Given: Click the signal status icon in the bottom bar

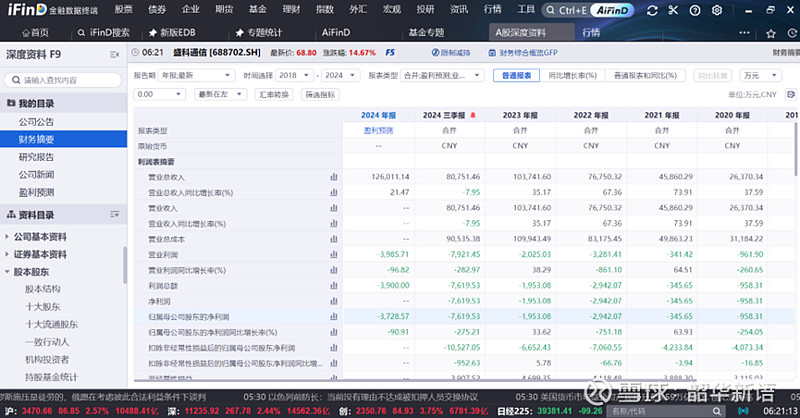Looking at the screenshot, I should (743, 411).
